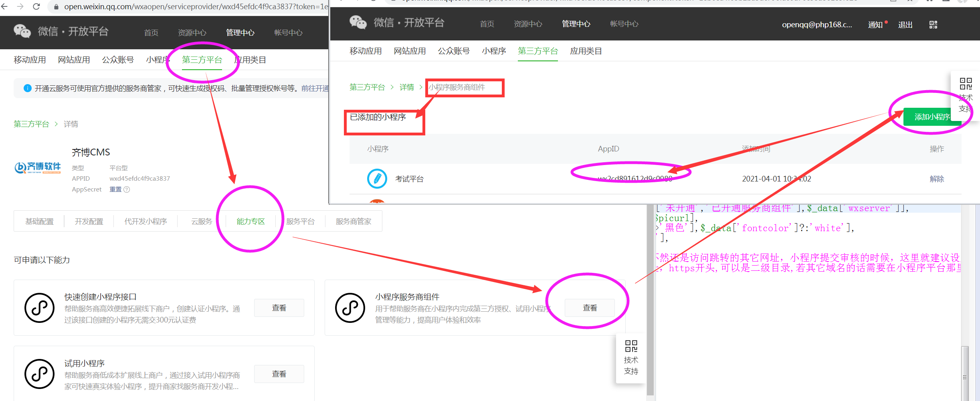Click the 快速创建小程序接口 mini program icon
980x401 pixels.
click(39, 308)
